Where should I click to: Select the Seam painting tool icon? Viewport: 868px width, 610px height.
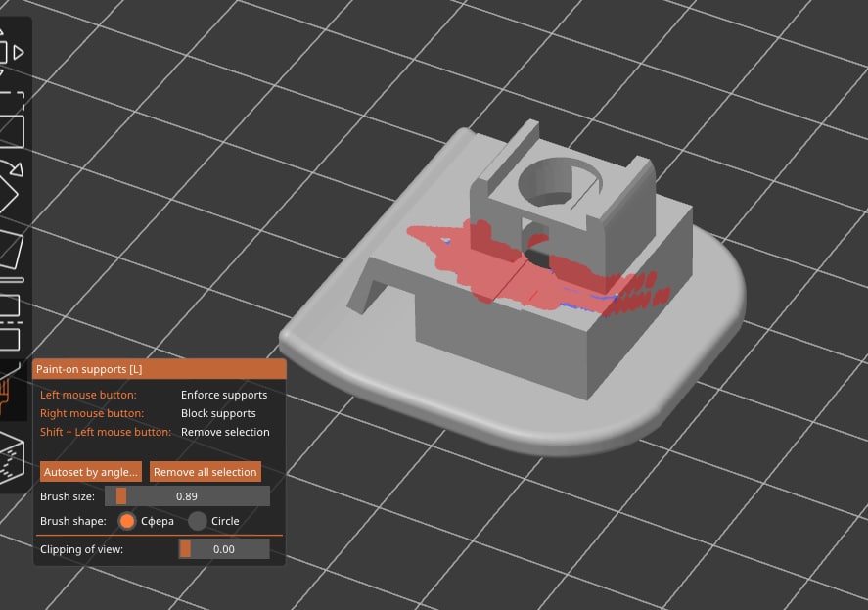(x=10, y=457)
